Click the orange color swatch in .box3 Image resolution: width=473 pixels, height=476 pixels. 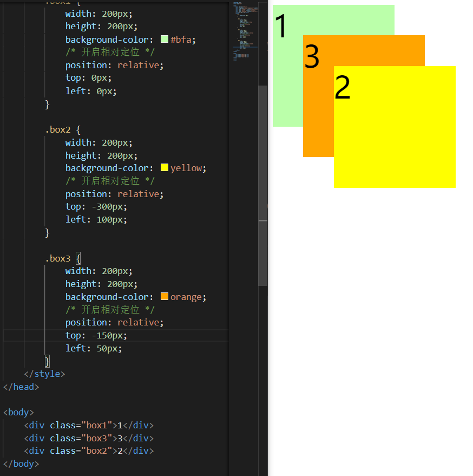point(164,296)
